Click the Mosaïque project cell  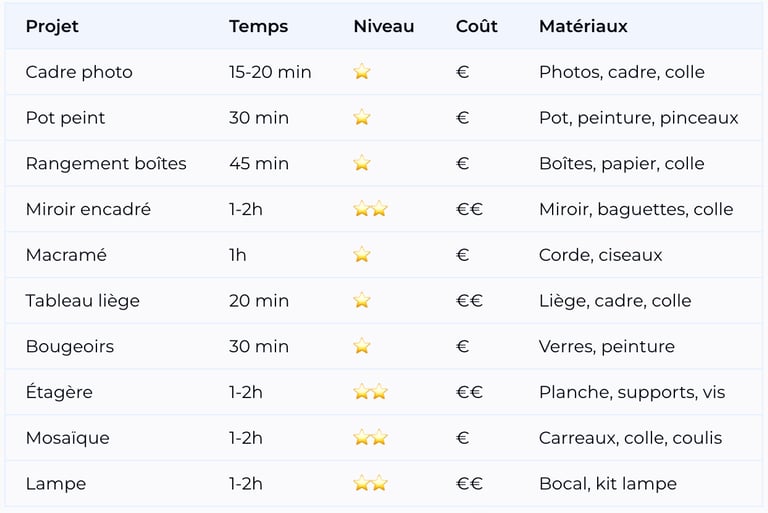pyautogui.click(x=68, y=438)
